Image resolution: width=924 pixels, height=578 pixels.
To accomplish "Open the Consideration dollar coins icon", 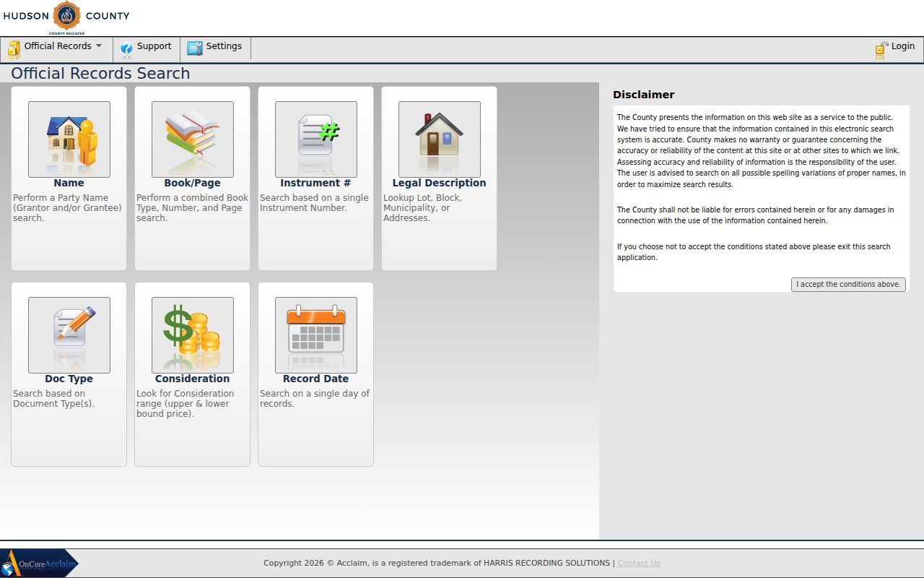I will point(193,335).
